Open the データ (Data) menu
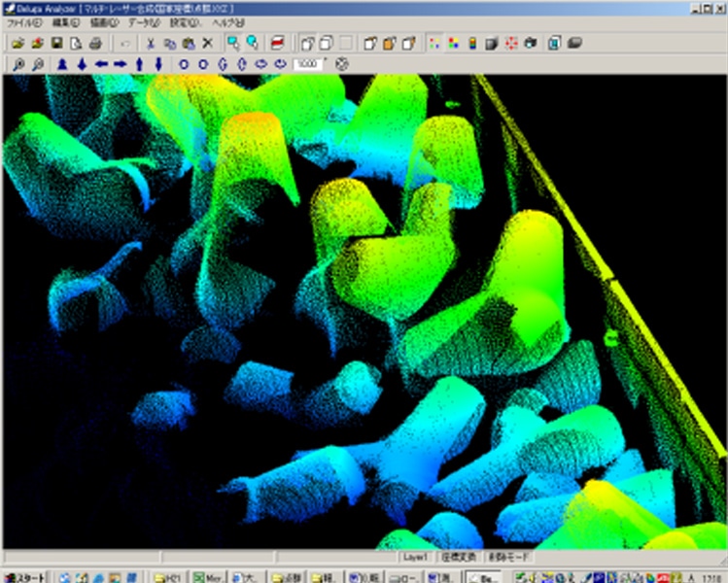Screen dimensions: 728x583 pos(144,22)
